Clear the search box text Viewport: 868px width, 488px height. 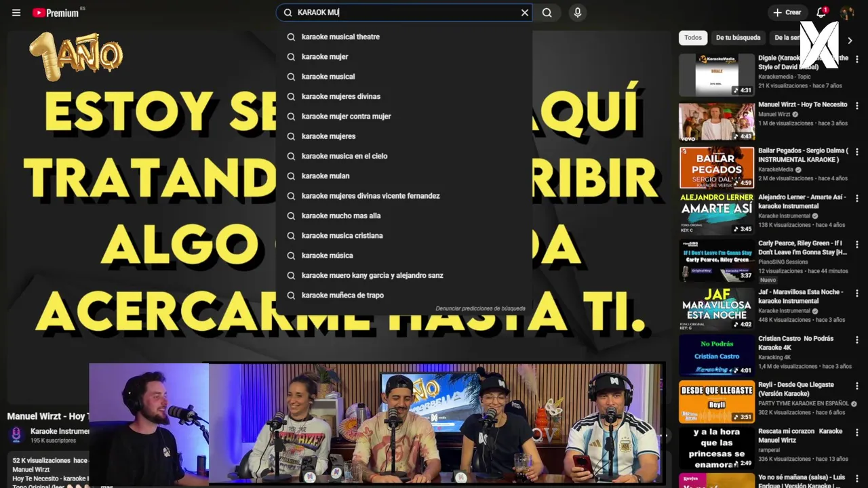524,12
